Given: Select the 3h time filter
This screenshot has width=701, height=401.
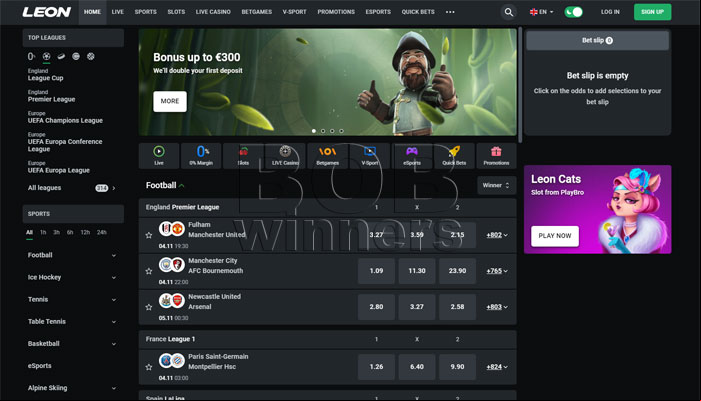Looking at the screenshot, I should coord(56,232).
